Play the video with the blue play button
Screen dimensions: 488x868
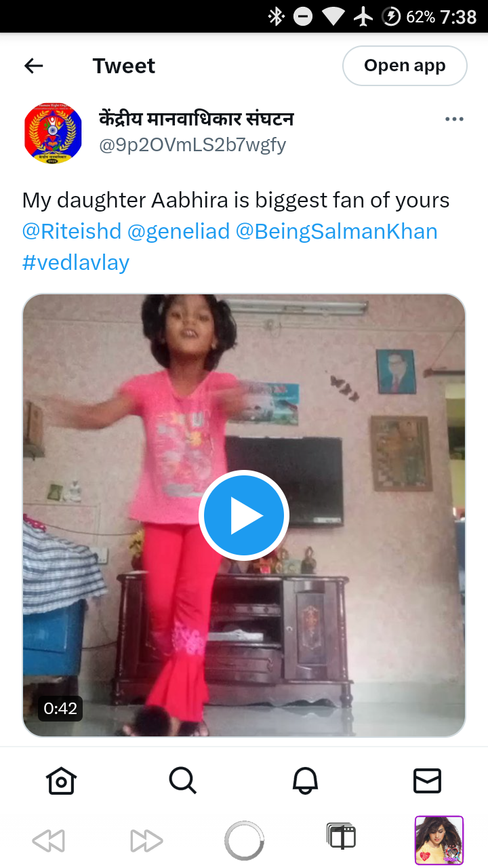(244, 515)
